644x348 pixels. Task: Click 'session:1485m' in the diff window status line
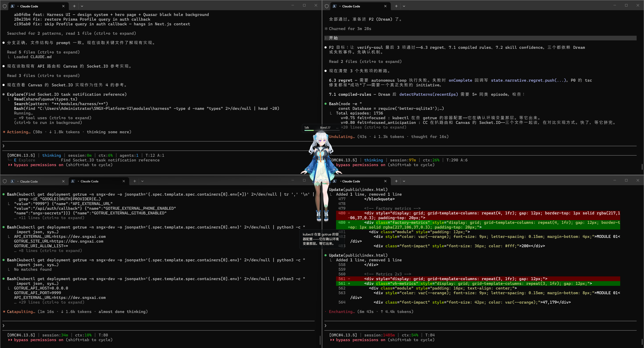(x=380, y=335)
